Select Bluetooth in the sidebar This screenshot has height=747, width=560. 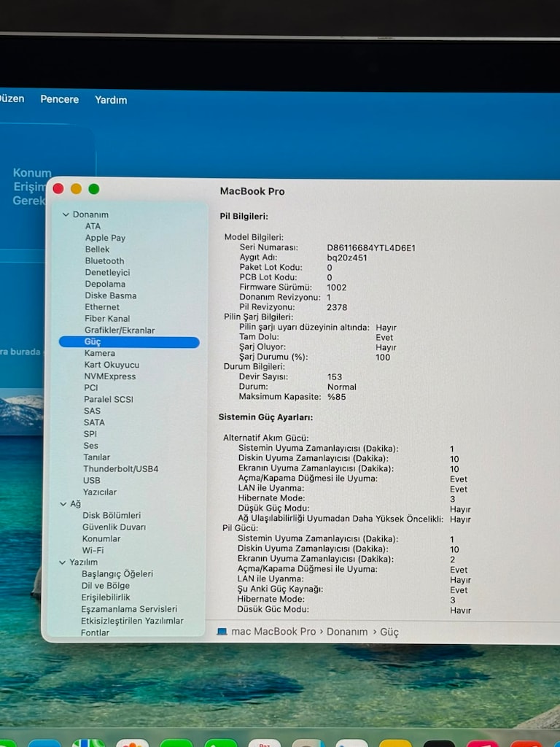[104, 261]
